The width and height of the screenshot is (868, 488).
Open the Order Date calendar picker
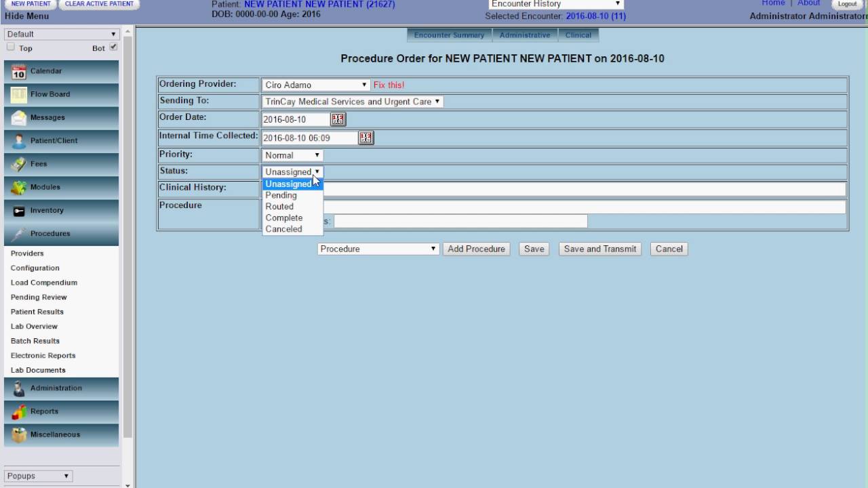coord(338,119)
